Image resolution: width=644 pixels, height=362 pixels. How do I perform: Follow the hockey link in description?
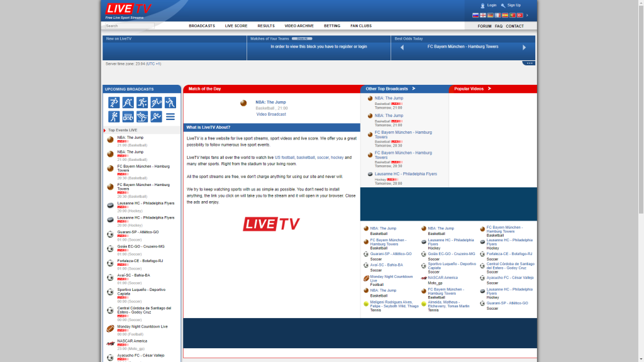pos(337,158)
